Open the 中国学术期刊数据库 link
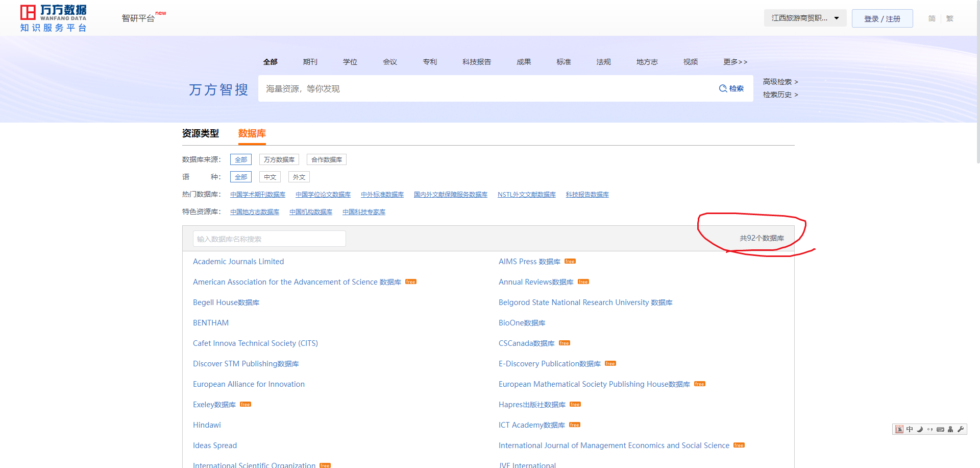 (x=258, y=195)
